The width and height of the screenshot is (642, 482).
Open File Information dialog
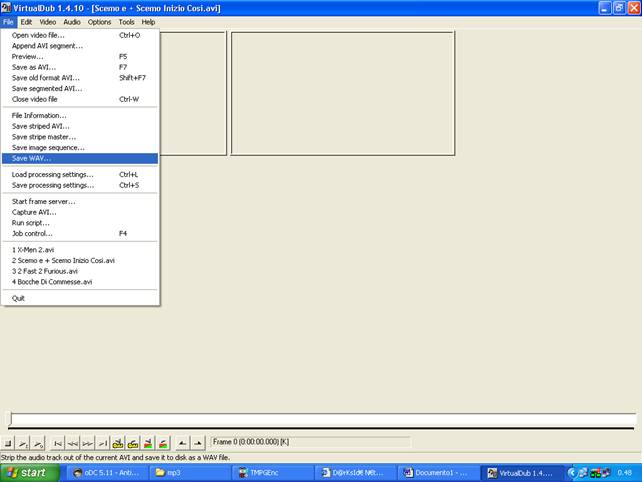tap(80, 115)
